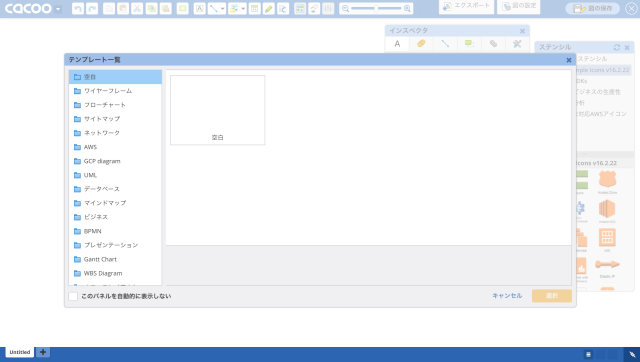
Task: Click the Redo icon in the toolbar
Action: pos(92,9)
